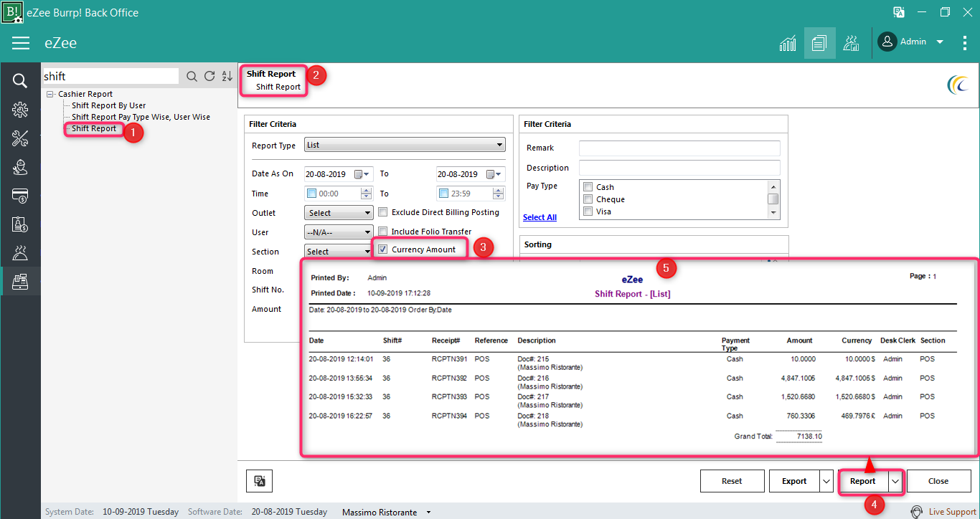Open the Report Type dropdown
Image resolution: width=980 pixels, height=519 pixels.
tap(405, 145)
